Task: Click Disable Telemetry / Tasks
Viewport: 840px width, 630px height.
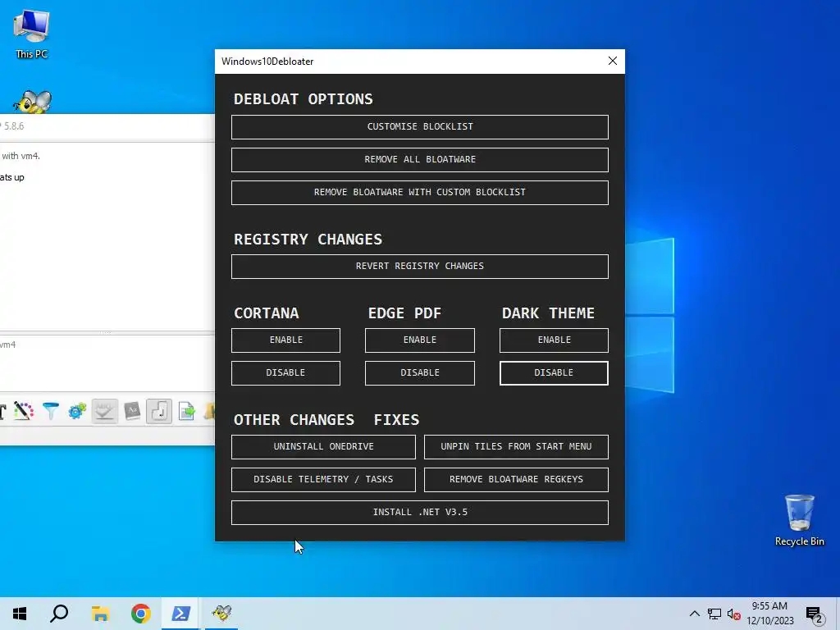Action: [x=323, y=479]
